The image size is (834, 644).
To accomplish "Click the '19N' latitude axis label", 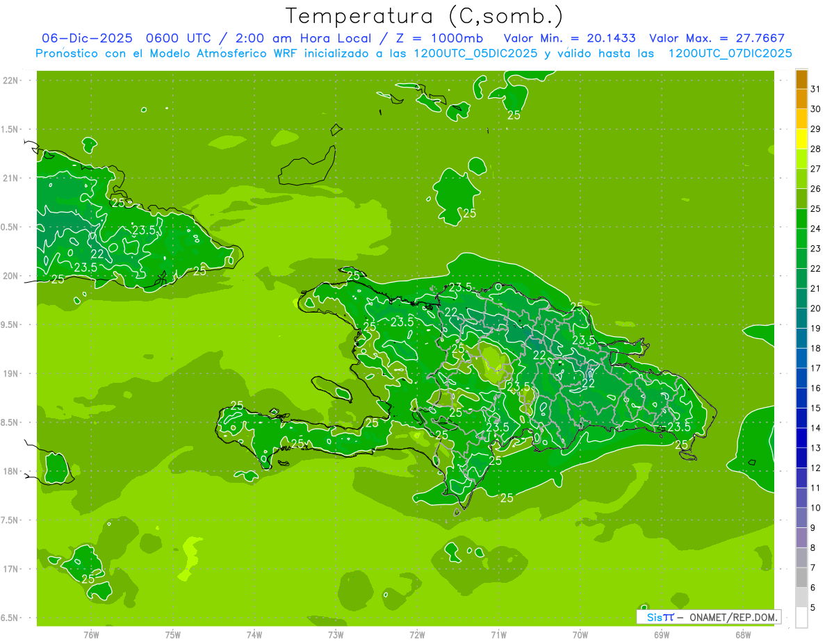I will (11, 373).
